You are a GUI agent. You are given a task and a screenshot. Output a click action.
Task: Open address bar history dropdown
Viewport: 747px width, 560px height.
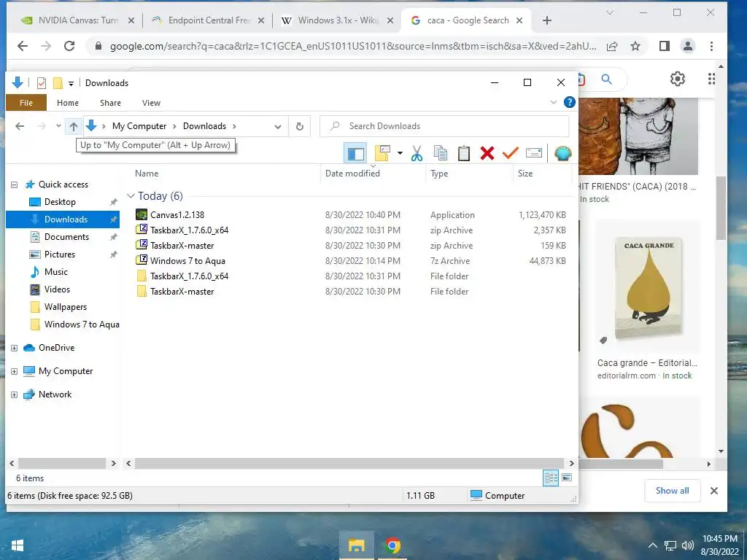coord(278,126)
